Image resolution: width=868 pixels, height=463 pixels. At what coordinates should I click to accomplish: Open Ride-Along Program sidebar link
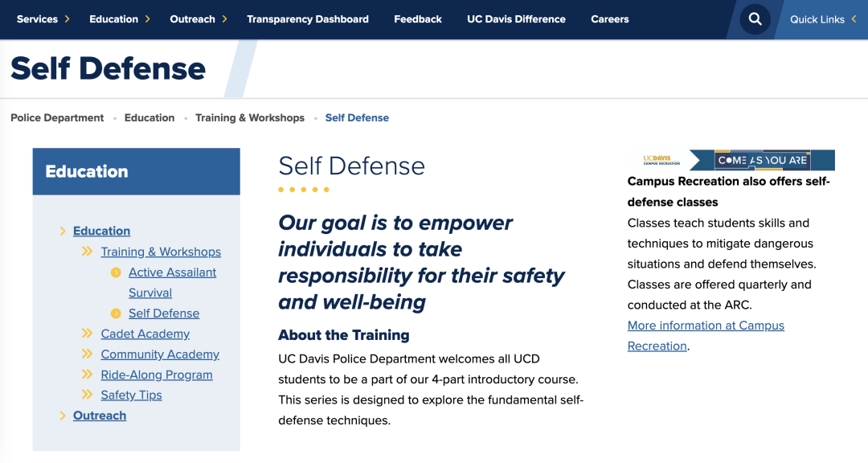(157, 375)
